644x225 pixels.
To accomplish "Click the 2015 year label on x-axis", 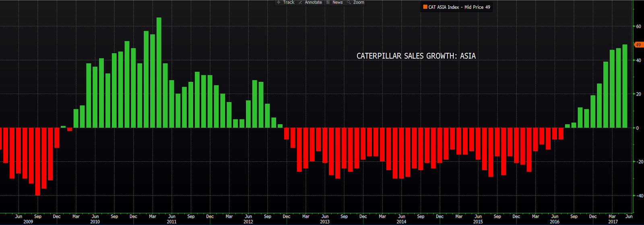I will tap(478, 222).
